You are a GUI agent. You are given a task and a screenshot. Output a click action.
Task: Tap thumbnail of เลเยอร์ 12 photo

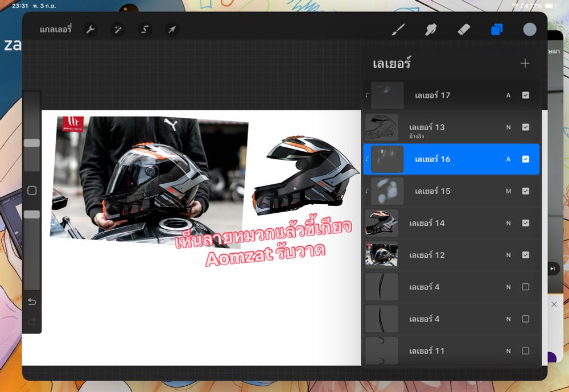pos(381,255)
